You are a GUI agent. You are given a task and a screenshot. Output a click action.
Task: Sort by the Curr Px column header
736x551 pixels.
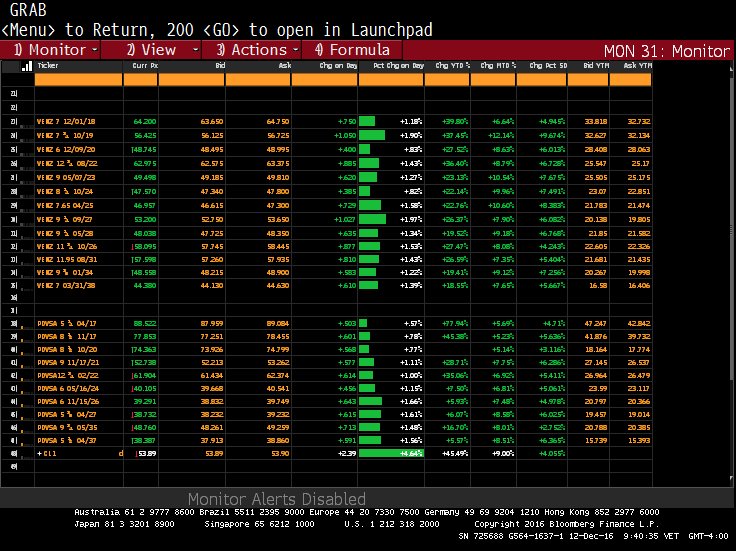click(x=145, y=66)
